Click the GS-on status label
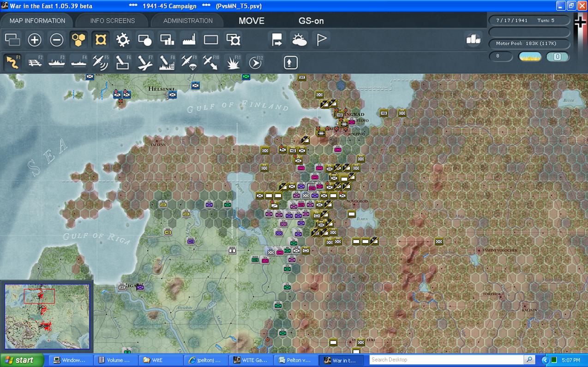 [311, 21]
